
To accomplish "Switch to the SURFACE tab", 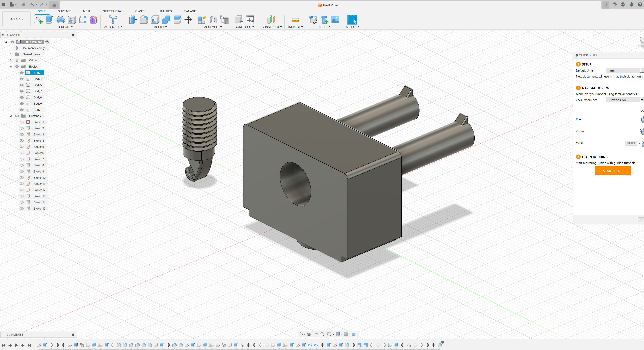I will coord(65,11).
